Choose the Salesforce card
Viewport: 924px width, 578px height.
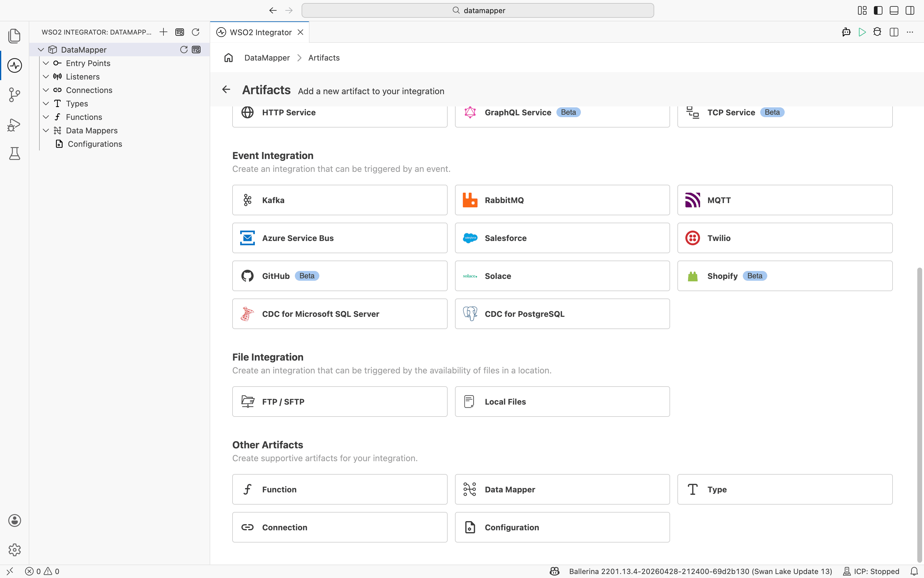tap(563, 238)
